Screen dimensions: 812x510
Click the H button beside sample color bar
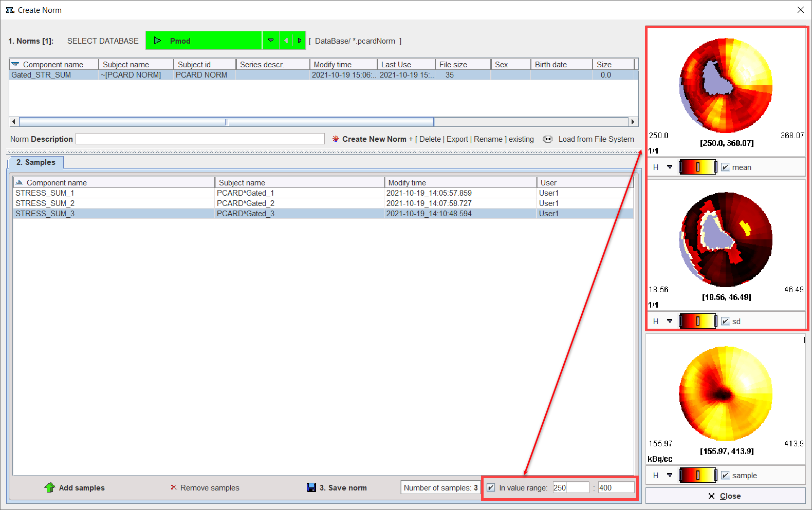(656, 475)
